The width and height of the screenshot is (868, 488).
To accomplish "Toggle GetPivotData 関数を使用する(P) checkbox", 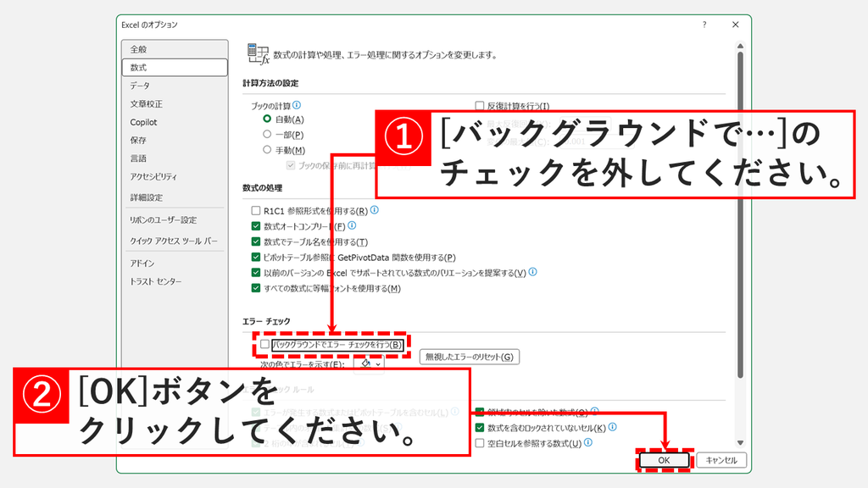I will click(x=256, y=258).
